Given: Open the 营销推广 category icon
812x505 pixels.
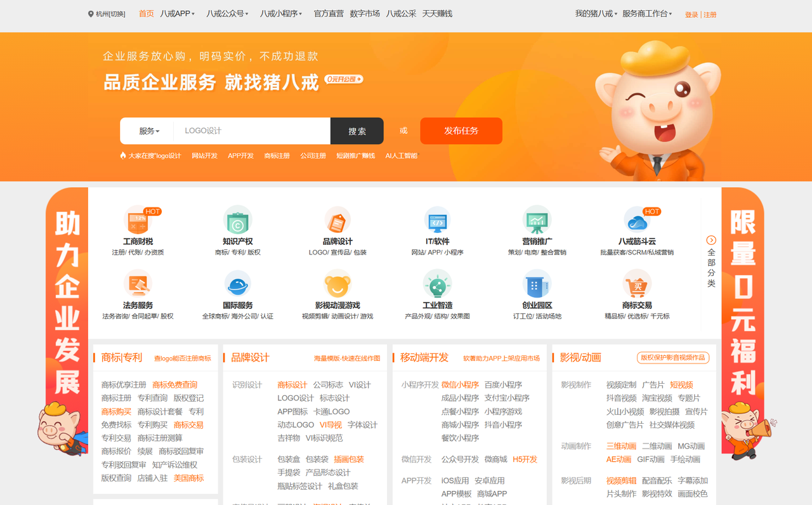Looking at the screenshot, I should [x=537, y=221].
